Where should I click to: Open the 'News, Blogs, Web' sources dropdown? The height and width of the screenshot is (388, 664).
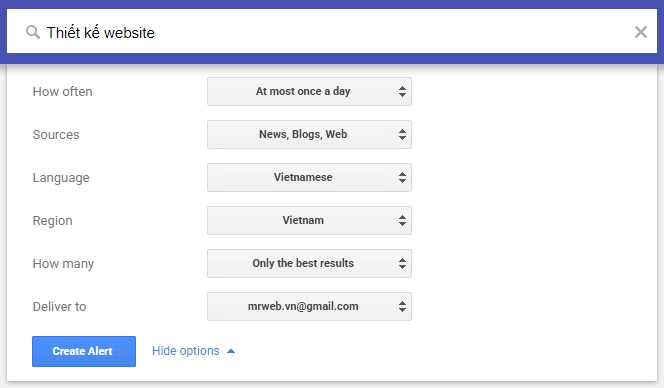[x=309, y=135]
